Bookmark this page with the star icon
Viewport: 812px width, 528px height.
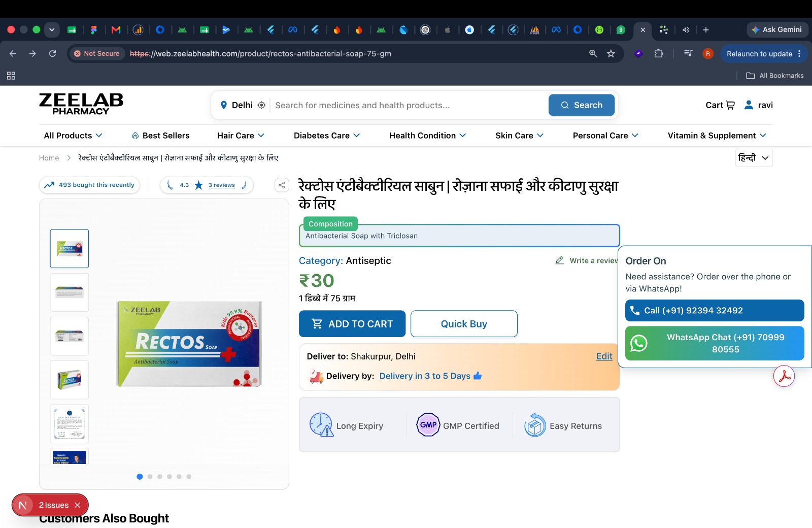(611, 53)
